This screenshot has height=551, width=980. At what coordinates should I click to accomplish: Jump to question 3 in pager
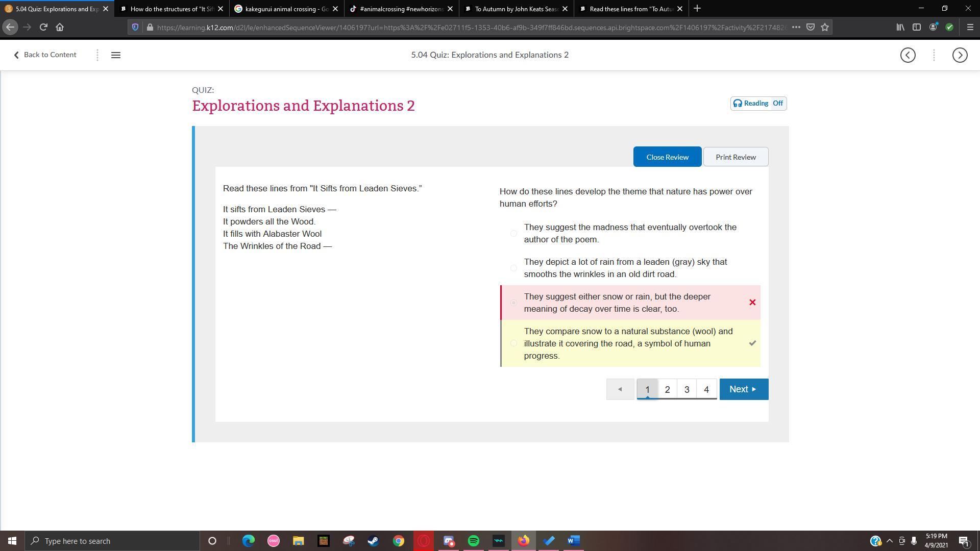click(x=687, y=390)
